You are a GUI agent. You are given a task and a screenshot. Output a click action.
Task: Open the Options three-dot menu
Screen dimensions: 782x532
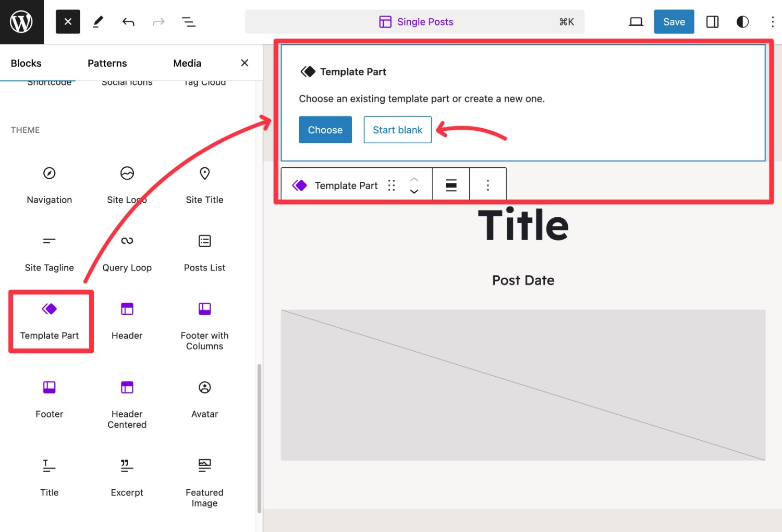(773, 22)
